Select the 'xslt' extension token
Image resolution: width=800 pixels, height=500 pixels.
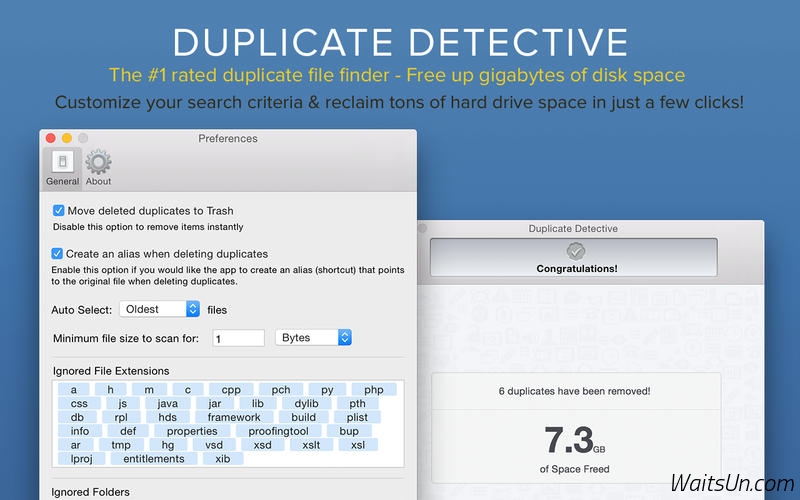tap(311, 445)
